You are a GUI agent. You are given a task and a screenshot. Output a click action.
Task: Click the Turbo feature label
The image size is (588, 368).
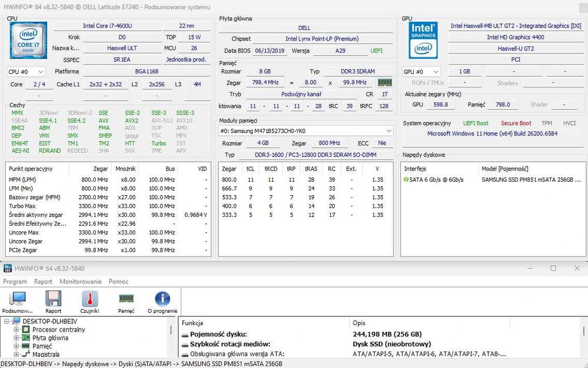(159, 143)
